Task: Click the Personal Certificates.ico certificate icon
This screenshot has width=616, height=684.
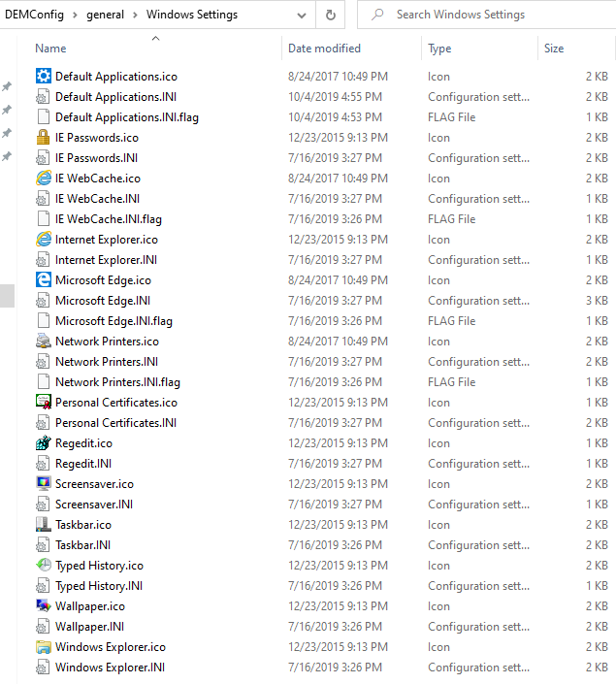Action: pos(43,403)
